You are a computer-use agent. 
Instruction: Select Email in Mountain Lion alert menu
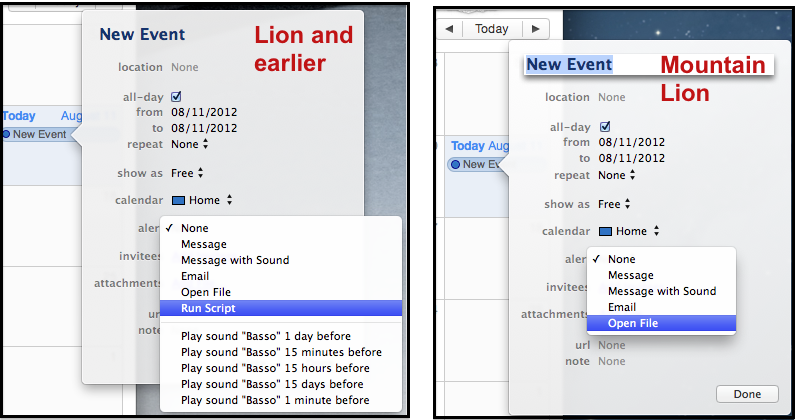[x=661, y=307]
